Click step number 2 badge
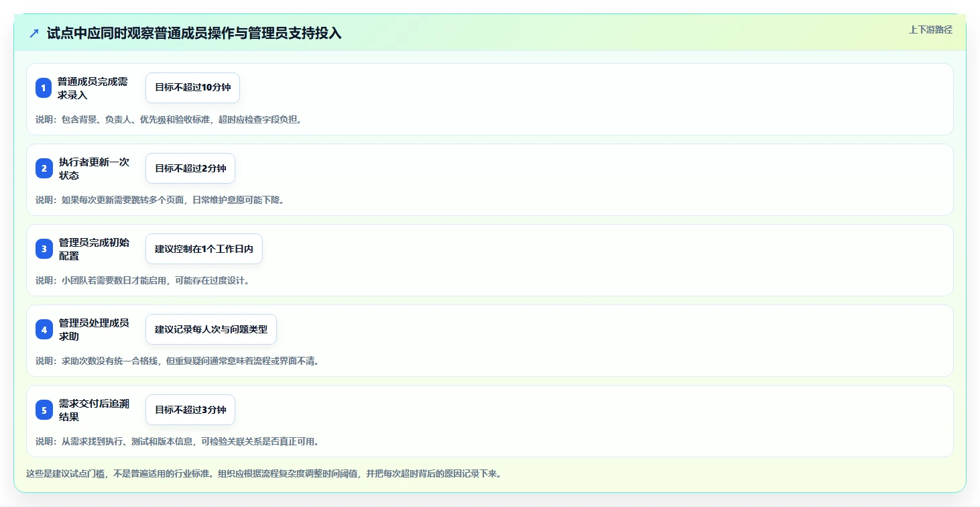The height and width of the screenshot is (507, 980). [x=44, y=168]
